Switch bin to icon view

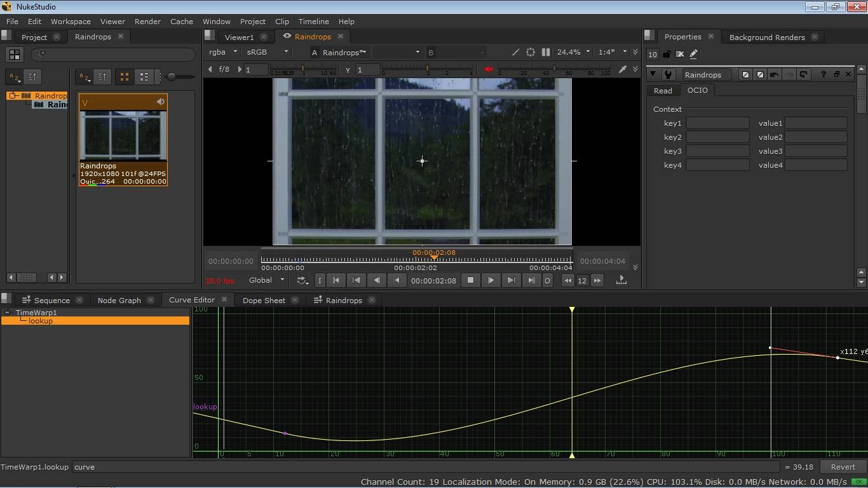pos(125,77)
